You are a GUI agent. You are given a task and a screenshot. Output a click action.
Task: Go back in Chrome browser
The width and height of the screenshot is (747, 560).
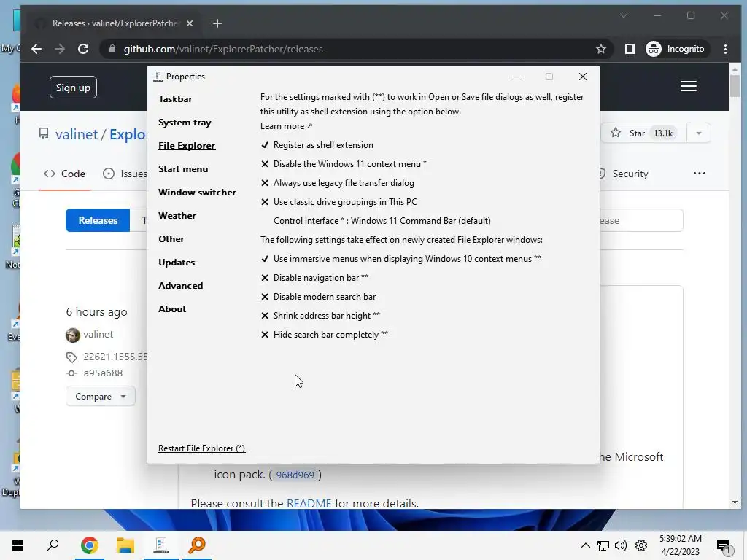click(36, 49)
